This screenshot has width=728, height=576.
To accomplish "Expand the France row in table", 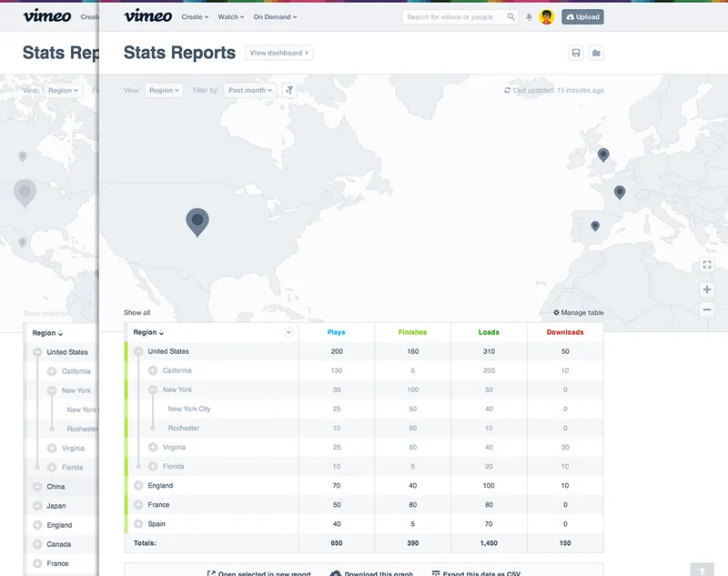I will (x=138, y=505).
